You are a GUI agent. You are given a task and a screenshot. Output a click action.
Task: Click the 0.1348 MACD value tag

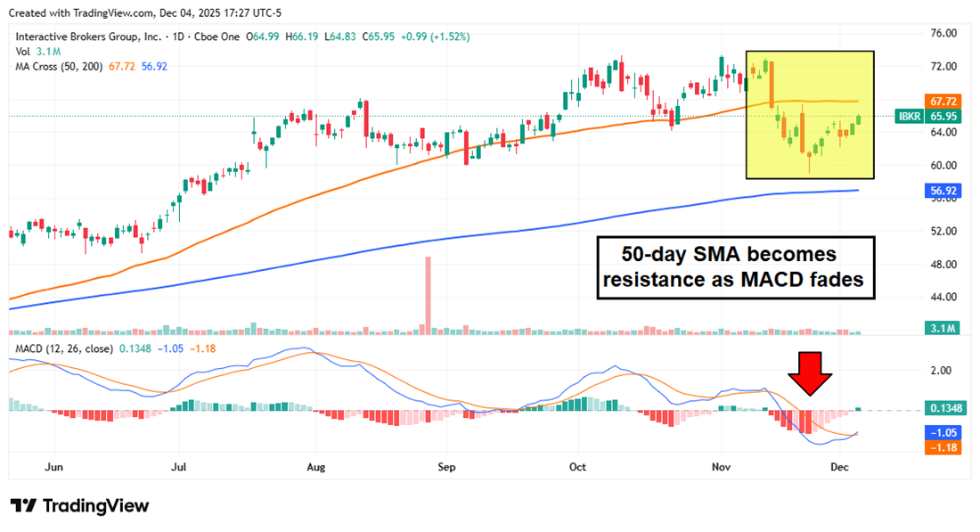943,407
